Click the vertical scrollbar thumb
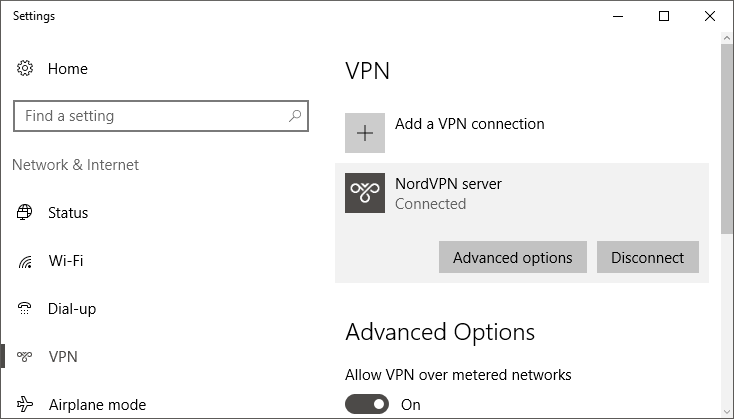 pos(727,139)
